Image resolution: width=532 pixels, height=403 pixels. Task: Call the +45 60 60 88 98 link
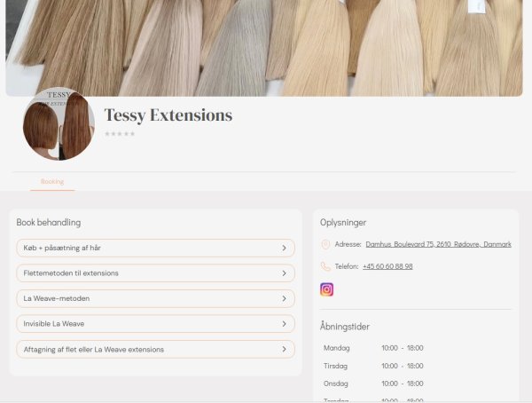tap(387, 266)
